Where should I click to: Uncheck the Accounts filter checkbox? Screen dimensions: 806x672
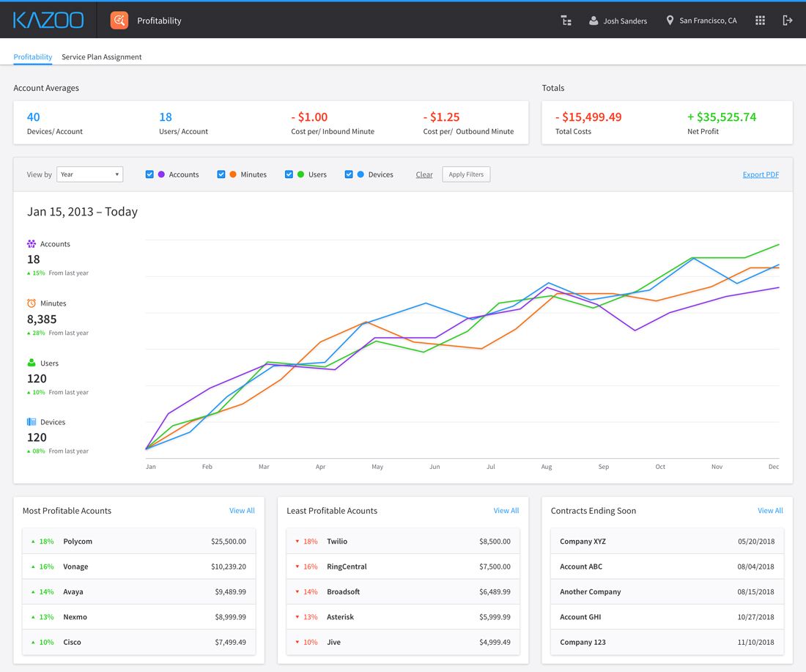pos(149,174)
